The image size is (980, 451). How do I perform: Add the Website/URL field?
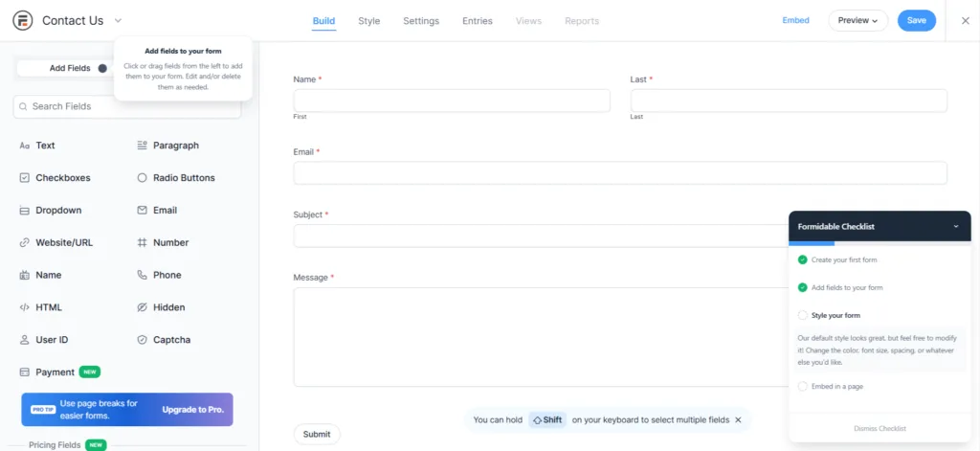[x=56, y=242]
